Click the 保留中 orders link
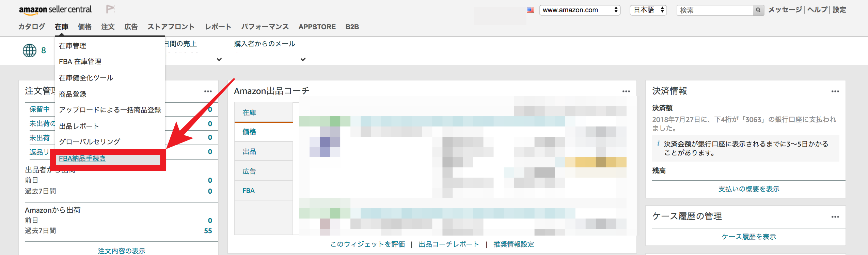This screenshot has width=868, height=255. click(x=40, y=109)
